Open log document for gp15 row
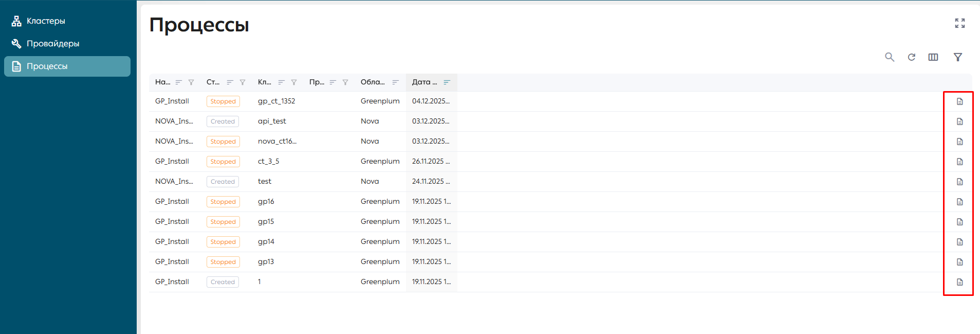The width and height of the screenshot is (980, 334). [x=959, y=222]
